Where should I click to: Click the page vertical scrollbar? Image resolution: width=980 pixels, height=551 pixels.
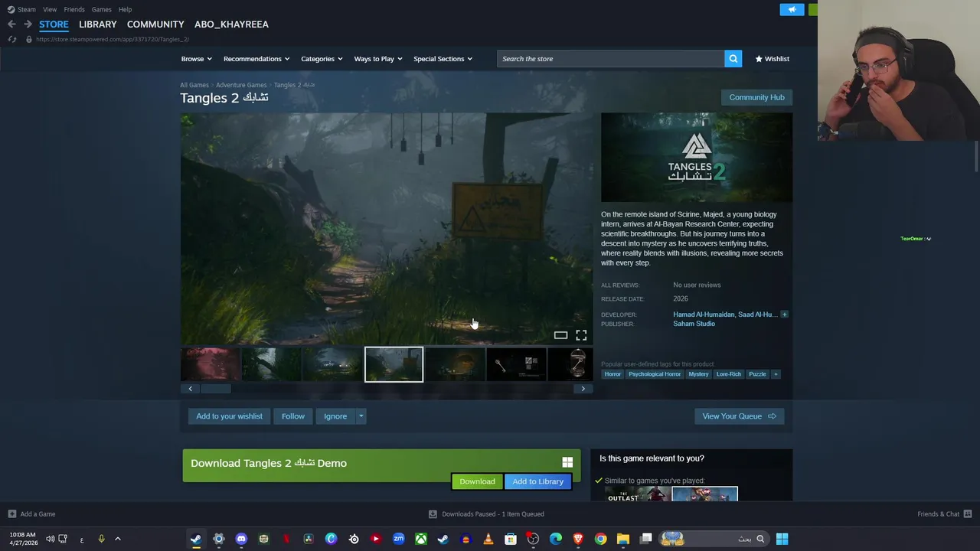(x=976, y=156)
